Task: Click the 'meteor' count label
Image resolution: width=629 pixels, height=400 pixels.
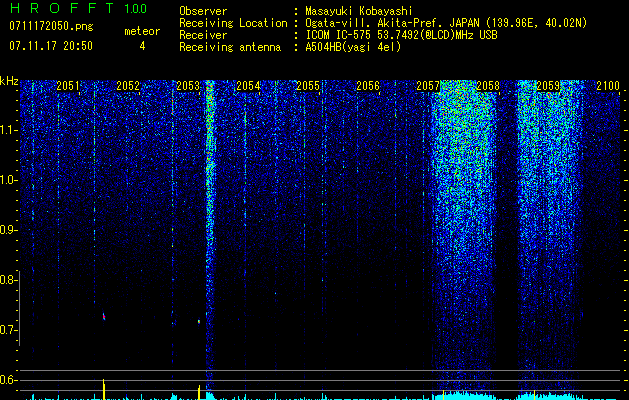Action: pos(142,31)
